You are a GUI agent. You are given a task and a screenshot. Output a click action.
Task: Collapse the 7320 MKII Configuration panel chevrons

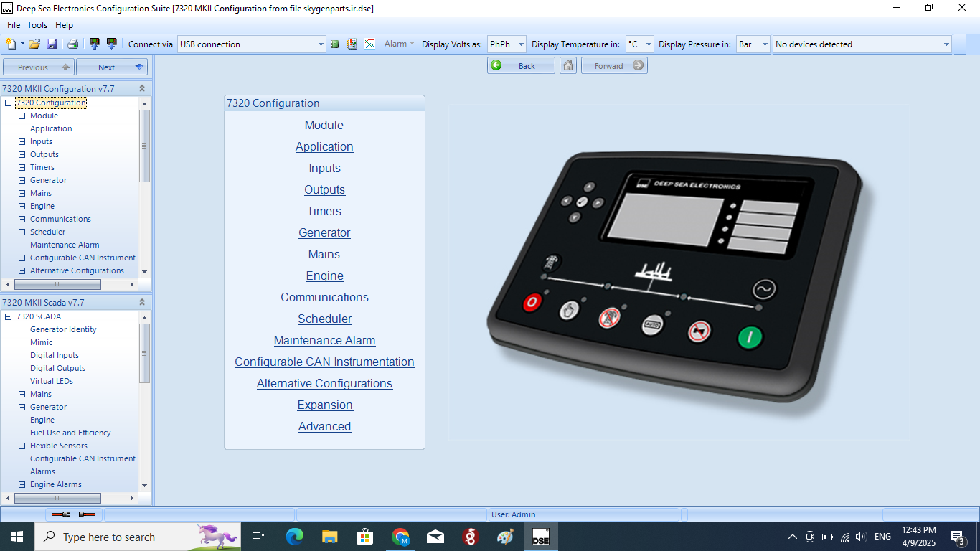[x=142, y=88]
